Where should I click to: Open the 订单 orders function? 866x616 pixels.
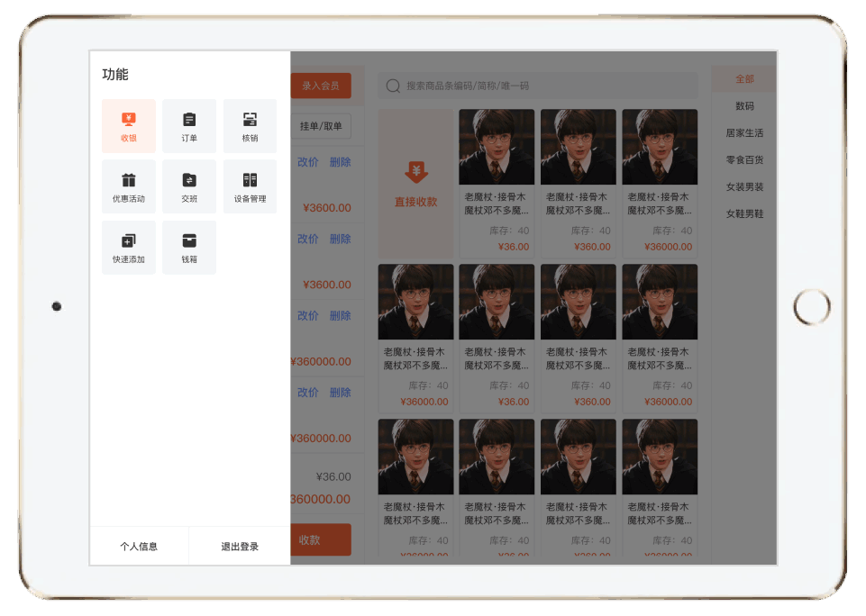[189, 126]
